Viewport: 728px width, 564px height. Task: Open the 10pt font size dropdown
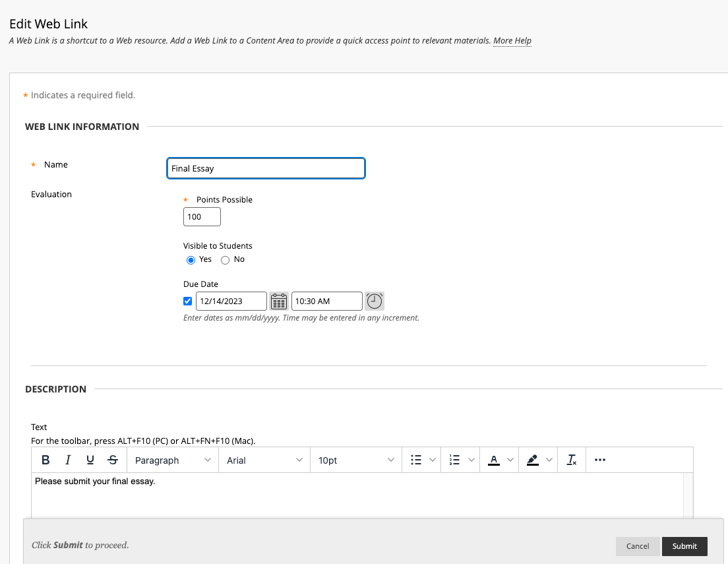(x=356, y=460)
